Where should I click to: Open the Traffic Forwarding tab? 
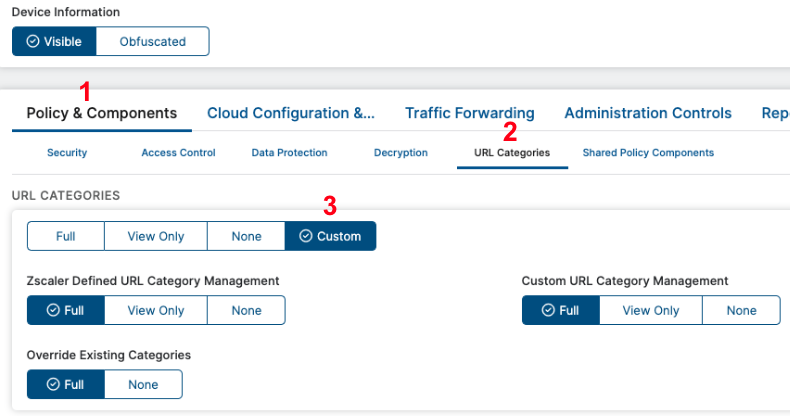coord(469,114)
